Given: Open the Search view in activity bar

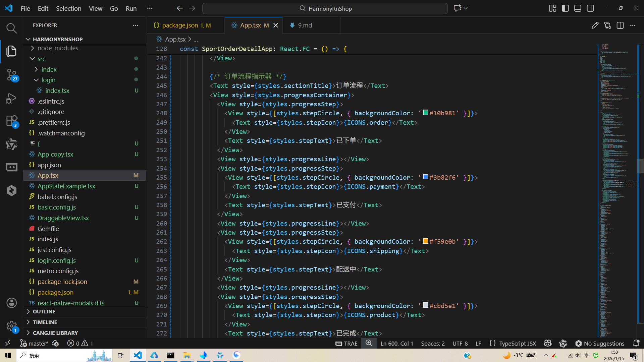Looking at the screenshot, I should click(11, 28).
